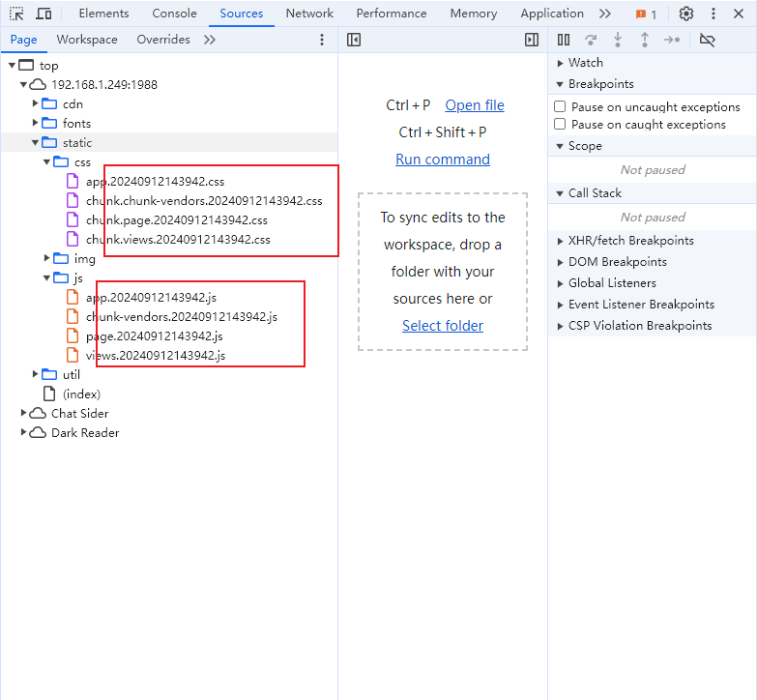Switch to the Elements tab

tap(103, 14)
